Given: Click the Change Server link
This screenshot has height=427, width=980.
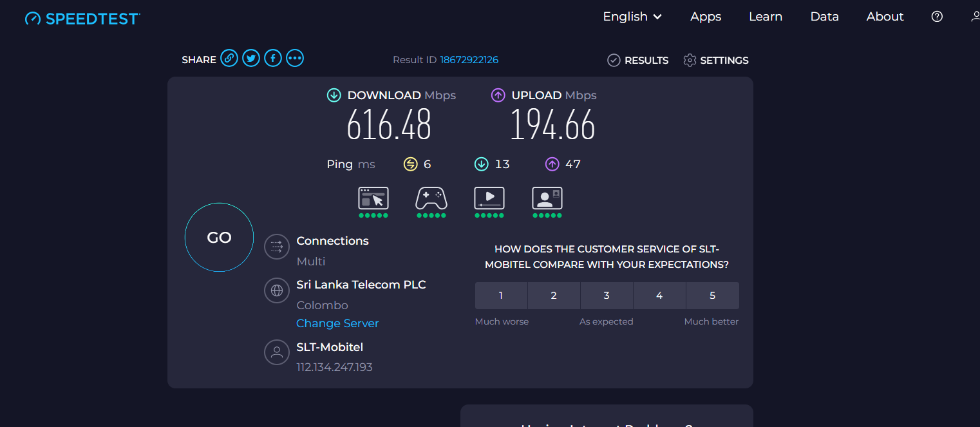Looking at the screenshot, I should 337,323.
